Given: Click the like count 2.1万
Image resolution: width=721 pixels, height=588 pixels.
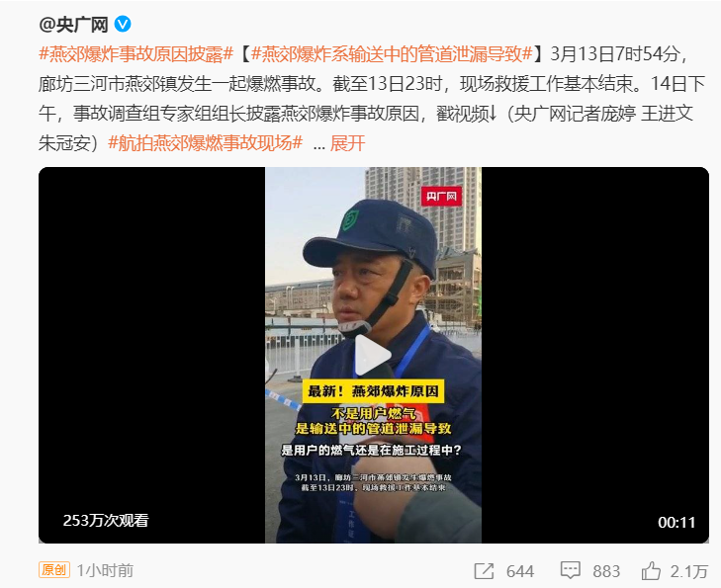Looking at the screenshot, I should (688, 571).
